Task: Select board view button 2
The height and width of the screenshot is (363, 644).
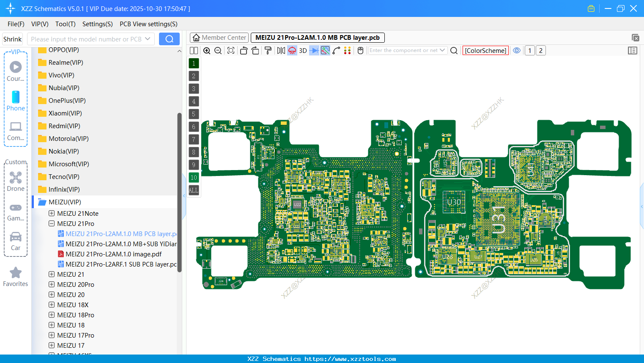Action: point(540,50)
